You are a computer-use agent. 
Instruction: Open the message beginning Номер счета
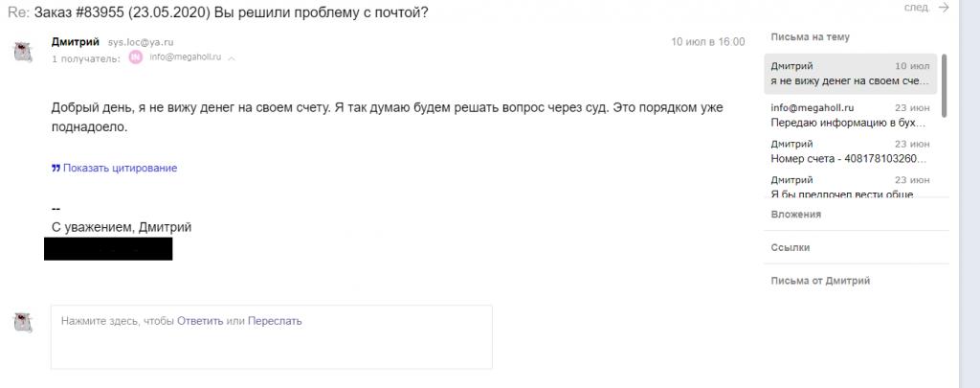[850, 151]
